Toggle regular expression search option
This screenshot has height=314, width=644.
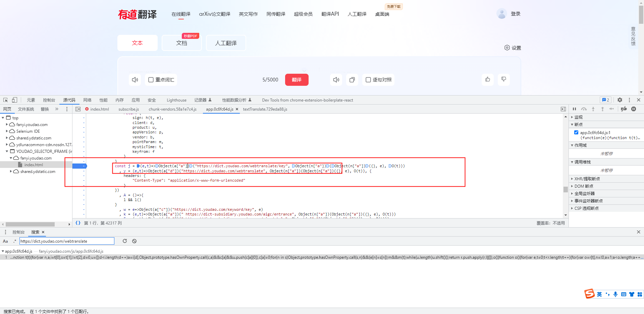(14, 241)
